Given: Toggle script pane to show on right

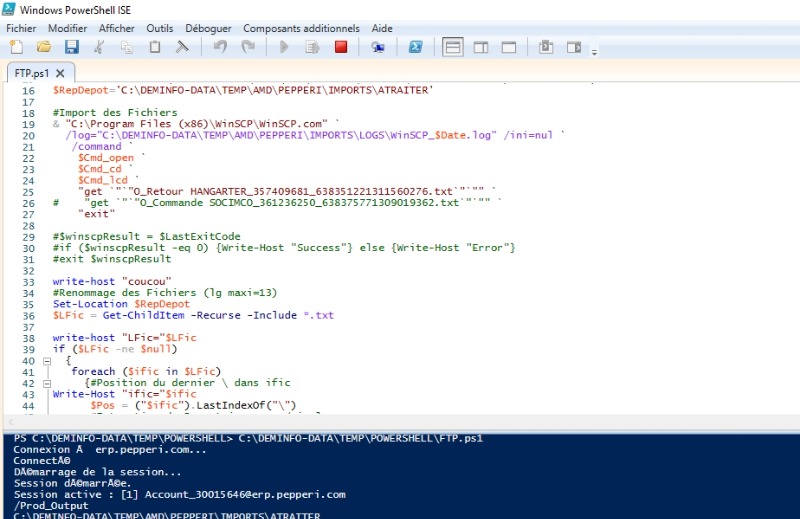Looking at the screenshot, I should [x=481, y=47].
